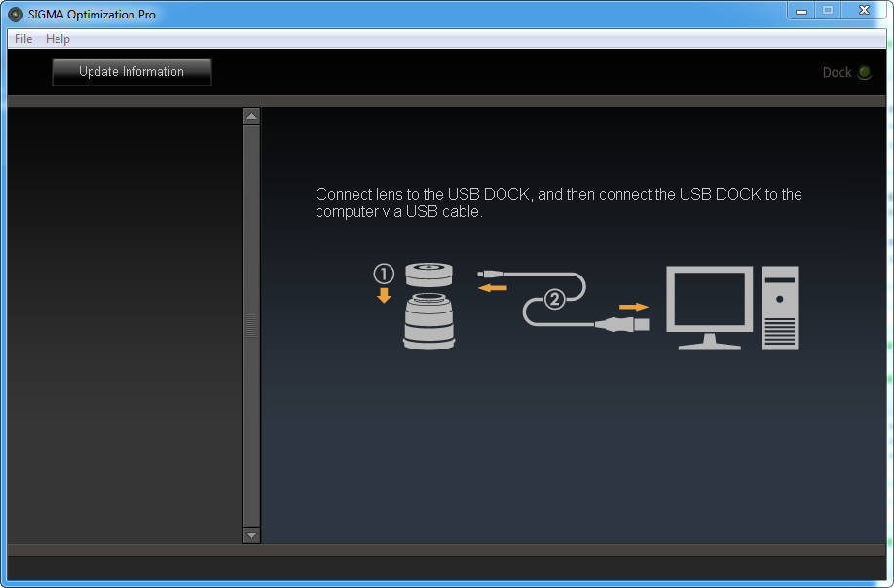This screenshot has width=894, height=588.
Task: Maximize the SIGMA Optimization Pro window
Action: coord(828,11)
